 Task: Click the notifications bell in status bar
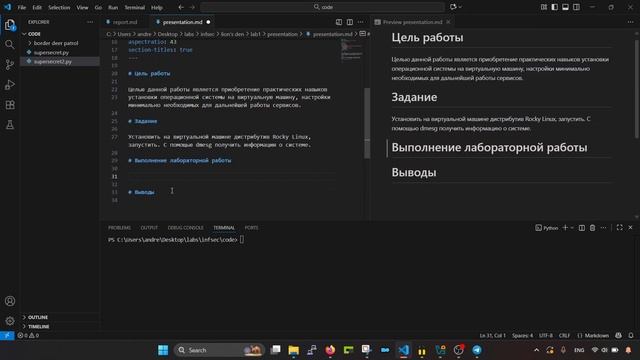pos(631,336)
